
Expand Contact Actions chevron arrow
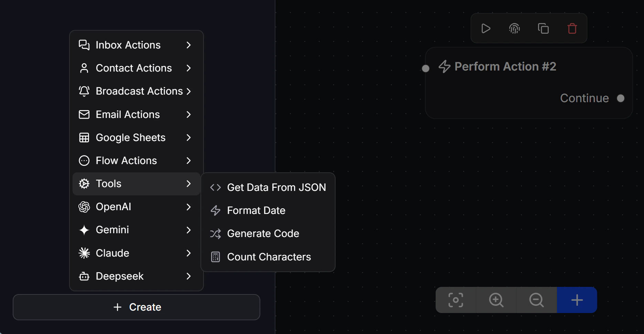(188, 68)
